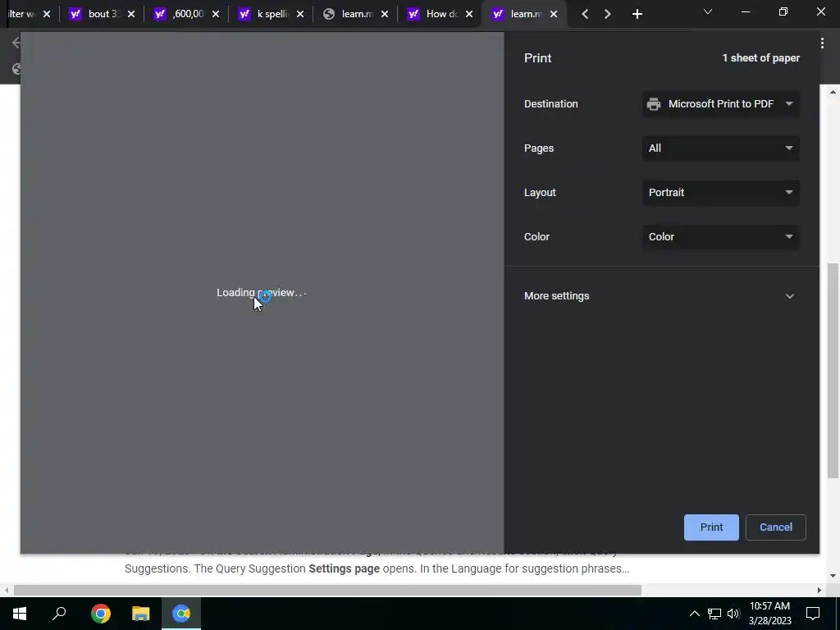Click the Windows Start button
The width and height of the screenshot is (840, 630).
(20, 614)
